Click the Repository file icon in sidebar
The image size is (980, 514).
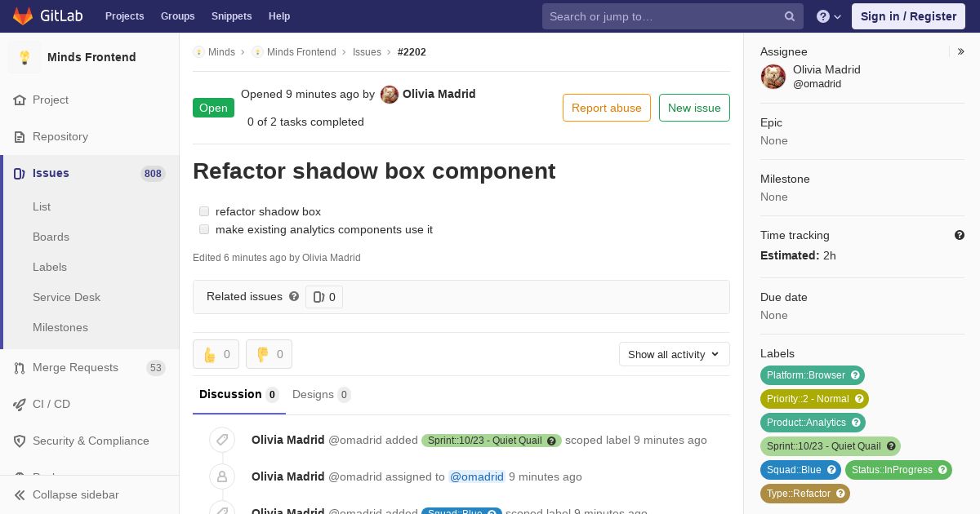(20, 136)
